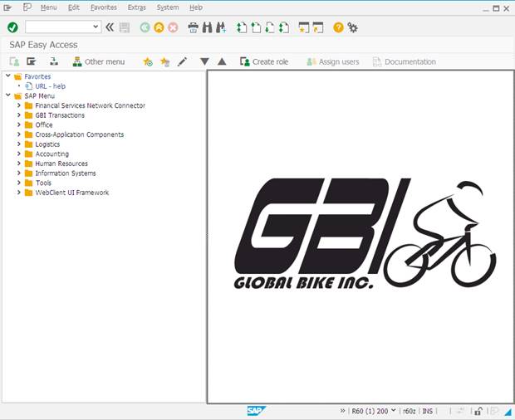
Task: Click the r60z server name in status bar
Action: click(410, 411)
